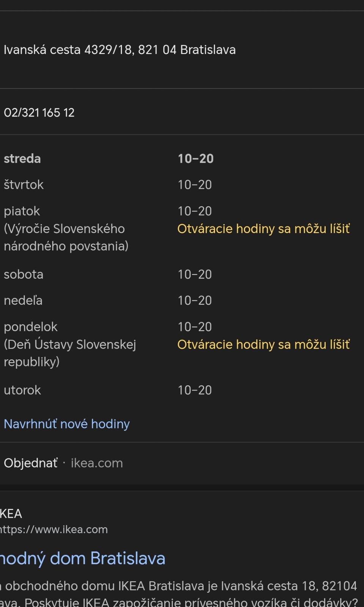
Task: Select the bold streda day row
Action: (22, 159)
